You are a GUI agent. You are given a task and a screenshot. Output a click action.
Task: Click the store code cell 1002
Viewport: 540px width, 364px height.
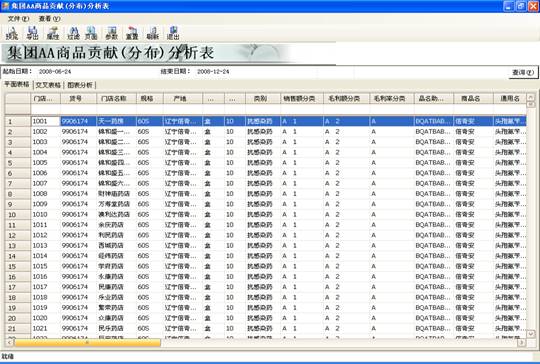point(45,132)
